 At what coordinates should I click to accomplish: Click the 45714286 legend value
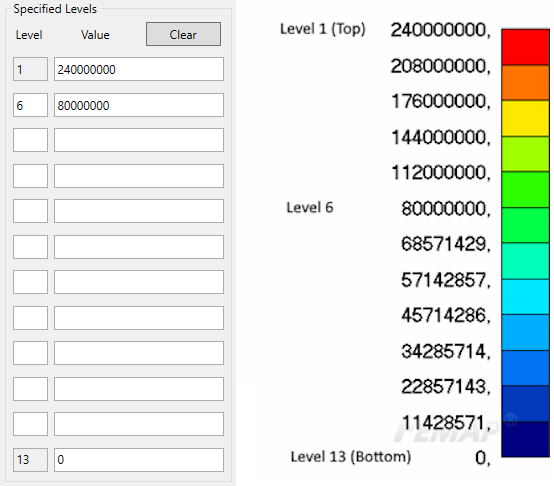[446, 315]
